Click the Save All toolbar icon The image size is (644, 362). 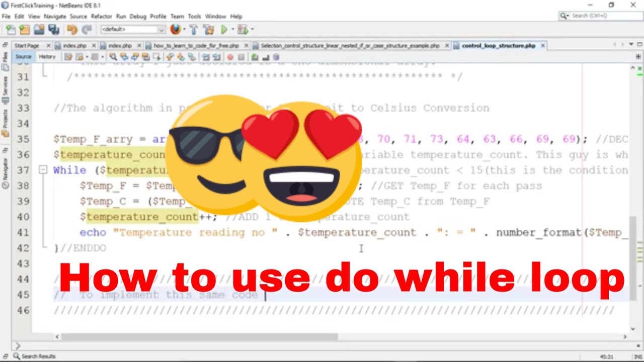54,30
